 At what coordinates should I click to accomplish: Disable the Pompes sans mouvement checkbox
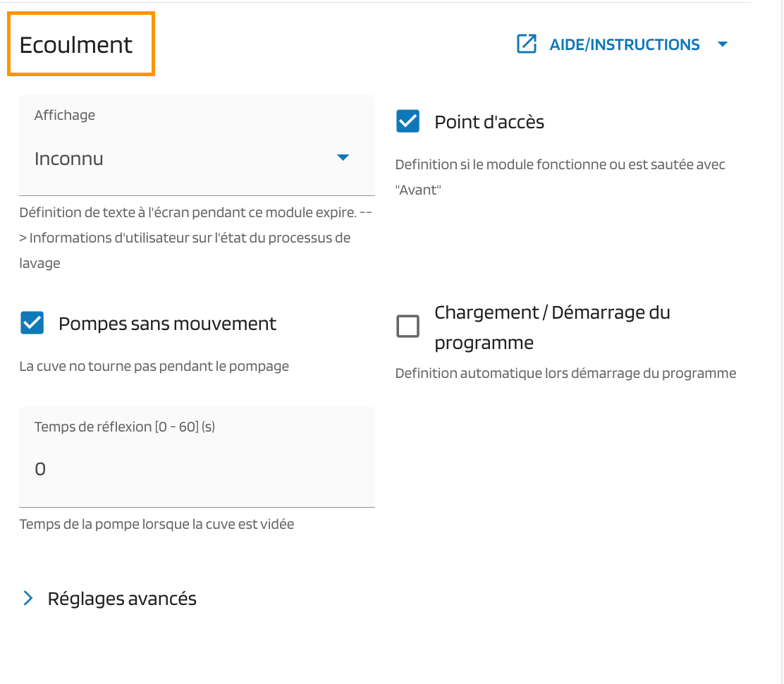coord(32,324)
